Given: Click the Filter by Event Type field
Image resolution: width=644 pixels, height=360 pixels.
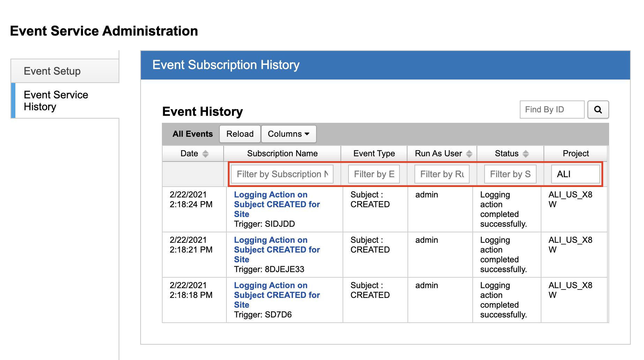Looking at the screenshot, I should [374, 174].
